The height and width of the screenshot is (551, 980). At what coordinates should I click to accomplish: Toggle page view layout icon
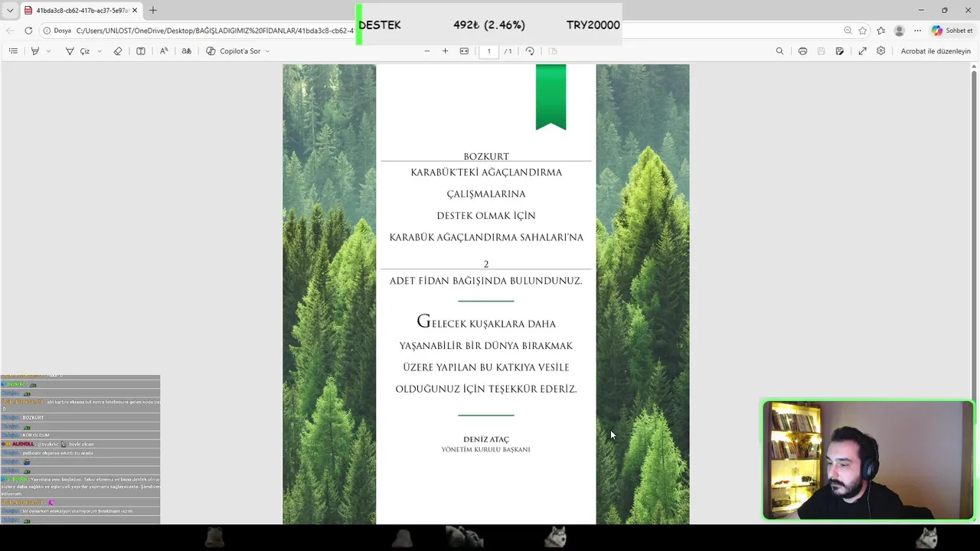point(553,51)
